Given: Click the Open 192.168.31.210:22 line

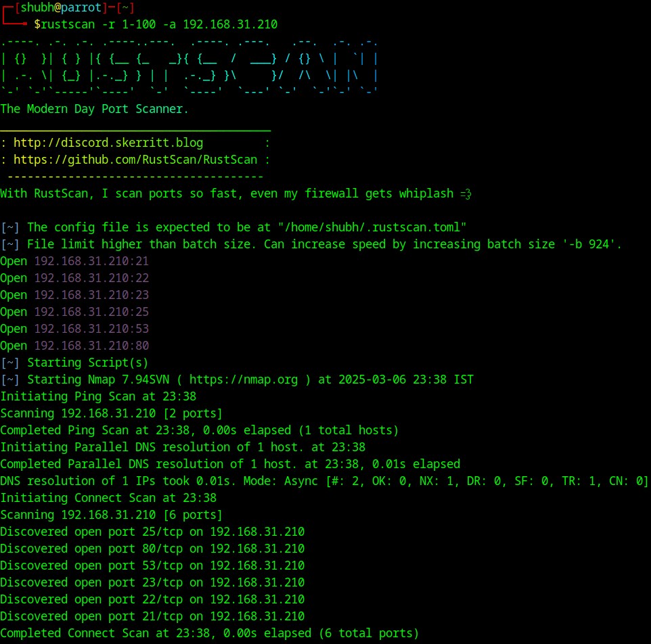Looking at the screenshot, I should click(74, 278).
